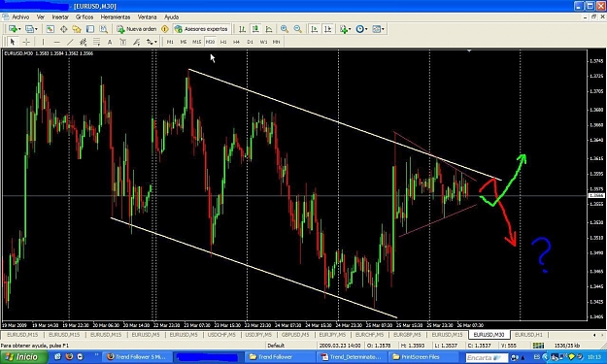
Task: Open the Herramientas menu
Action: click(x=116, y=17)
